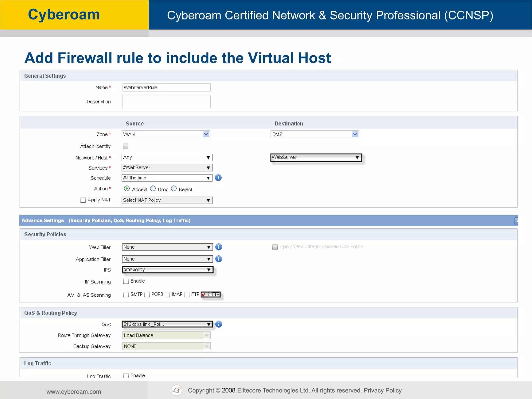532x399 pixels.
Task: Open IPS dmzpolicy dropdown
Action: pos(168,270)
